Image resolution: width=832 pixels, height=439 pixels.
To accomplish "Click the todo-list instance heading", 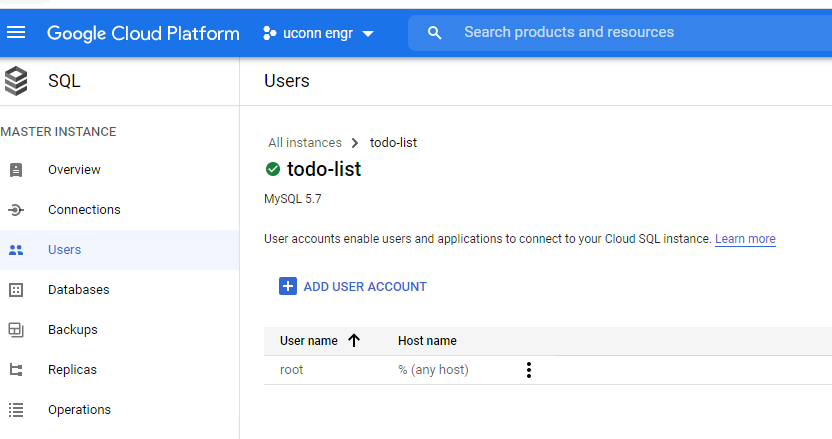I will [x=324, y=169].
